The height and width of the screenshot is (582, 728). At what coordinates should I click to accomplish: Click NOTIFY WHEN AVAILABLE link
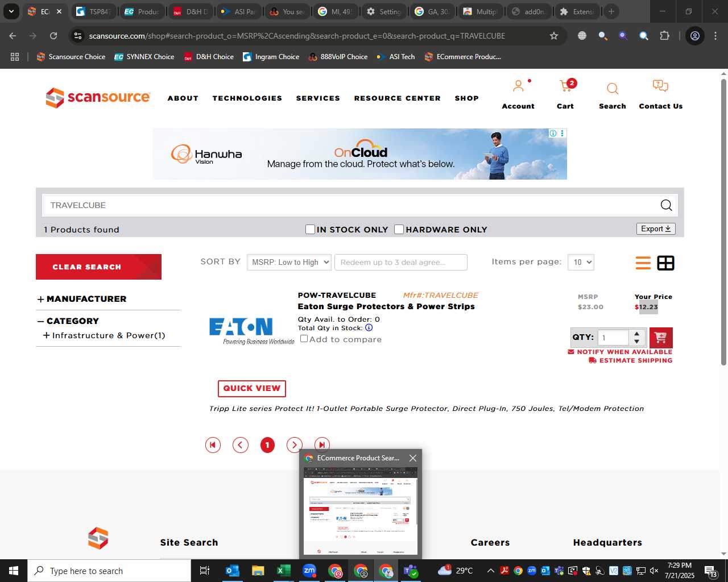click(620, 352)
